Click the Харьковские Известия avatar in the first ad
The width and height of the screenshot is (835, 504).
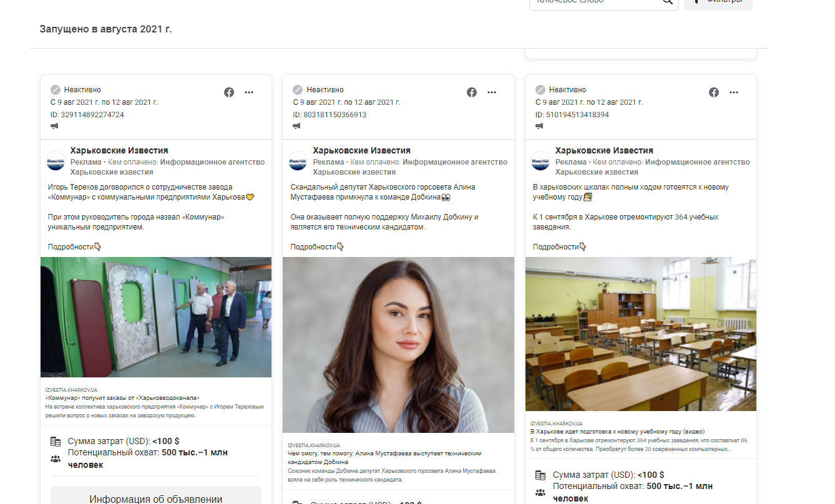click(56, 161)
